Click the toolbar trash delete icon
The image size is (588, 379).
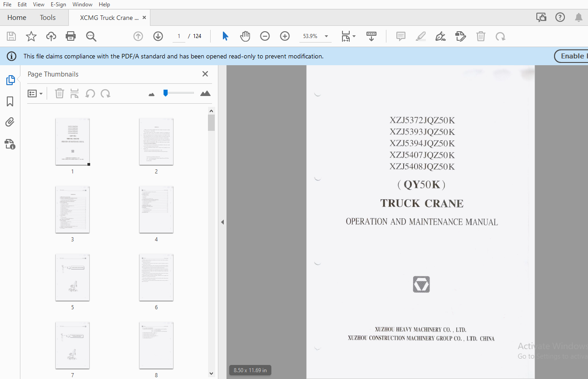(x=481, y=36)
